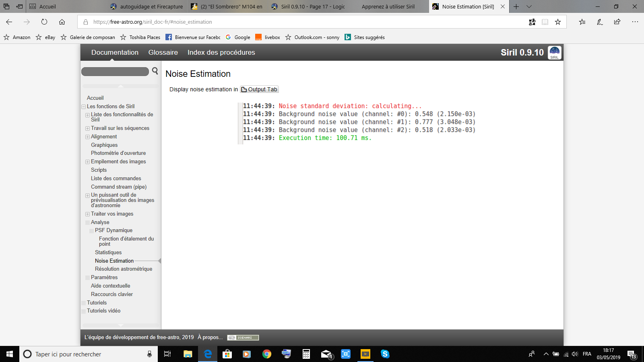Collapse the Les fonctions de Siril tree node
Image resolution: width=644 pixels, height=362 pixels.
pyautogui.click(x=84, y=107)
